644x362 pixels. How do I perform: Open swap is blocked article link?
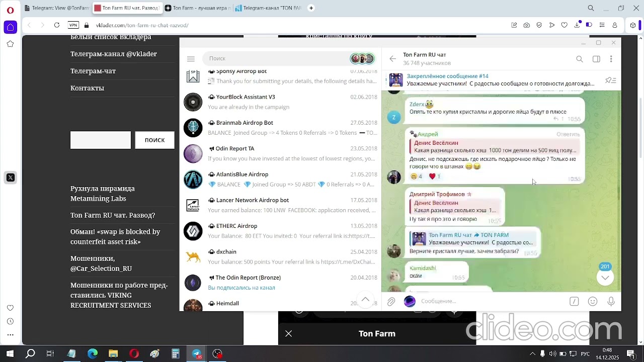point(115,236)
